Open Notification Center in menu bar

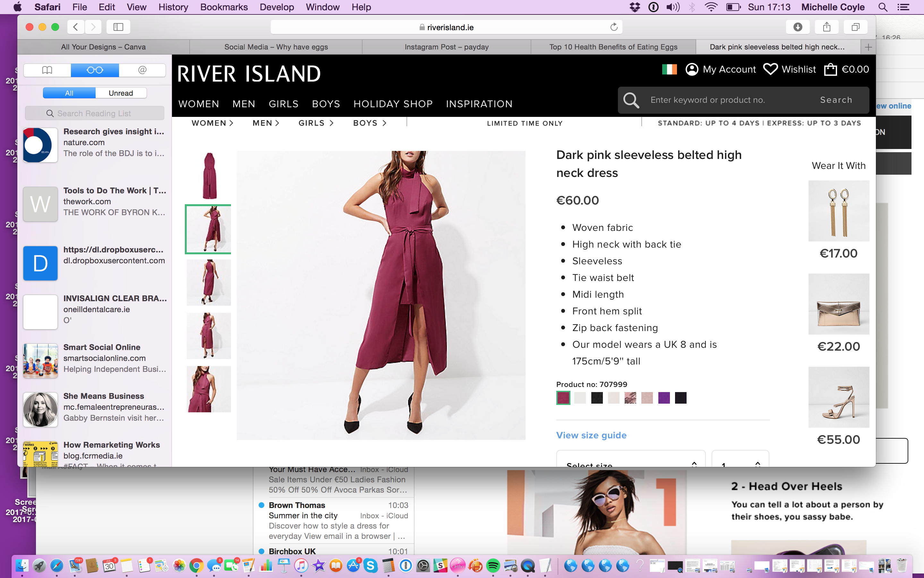click(903, 7)
